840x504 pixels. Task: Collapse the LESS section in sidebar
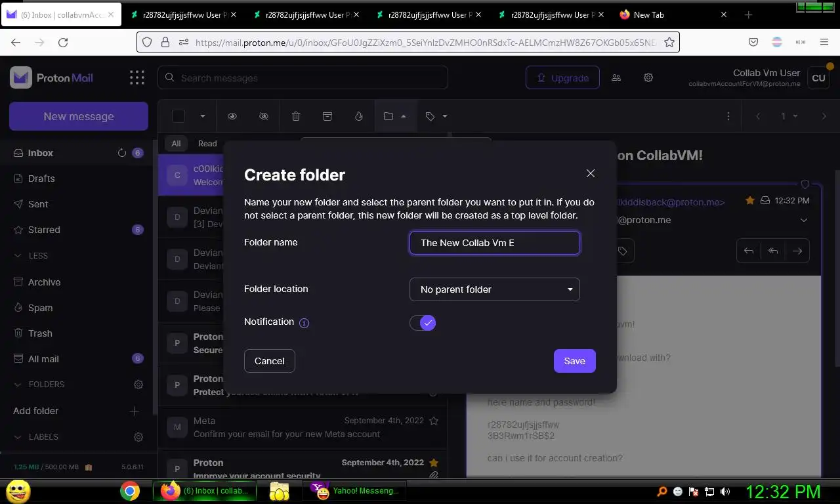pyautogui.click(x=31, y=256)
